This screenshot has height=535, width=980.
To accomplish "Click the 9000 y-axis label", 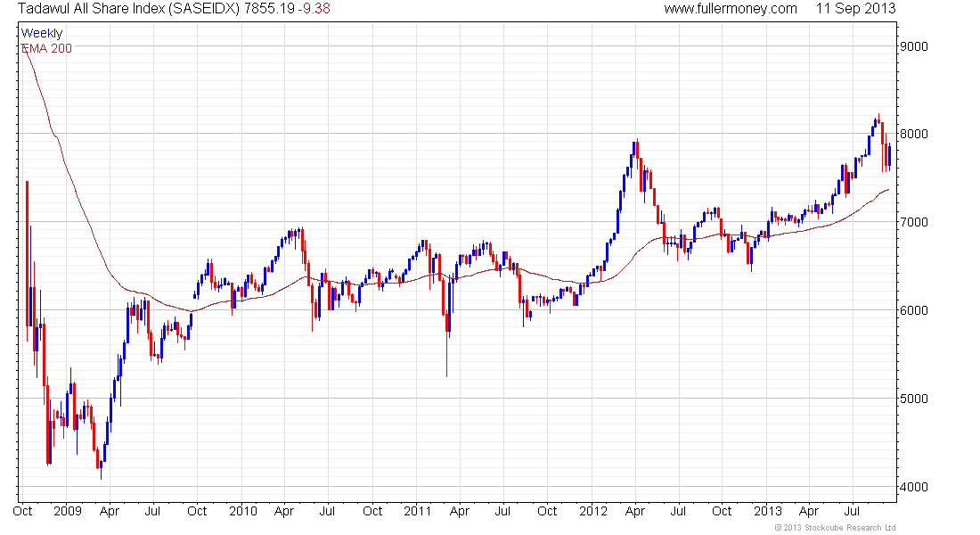I will click(914, 46).
